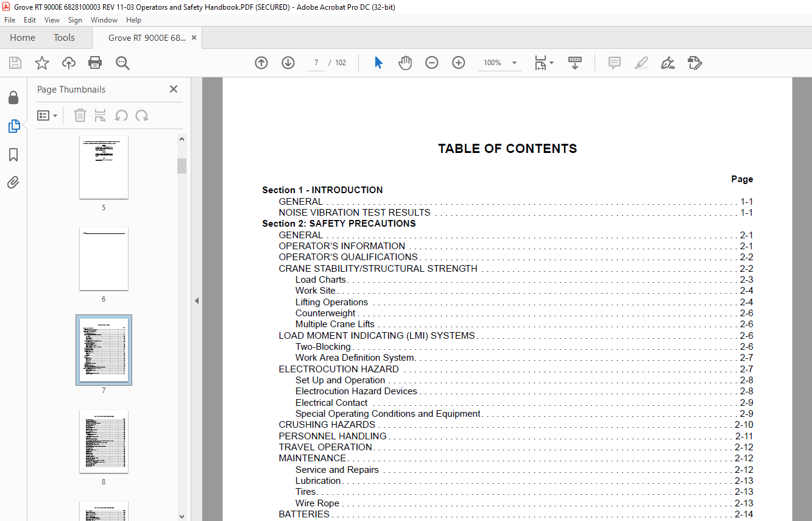Screen dimensions: 812x521
Task: Rotate pages counterclockwise in thumbnails panel
Action: tap(121, 116)
